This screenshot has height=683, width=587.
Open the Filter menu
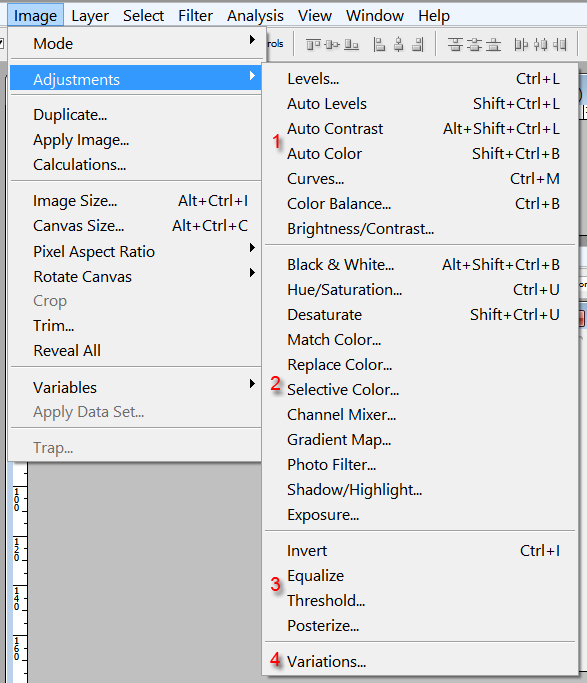[x=195, y=16]
